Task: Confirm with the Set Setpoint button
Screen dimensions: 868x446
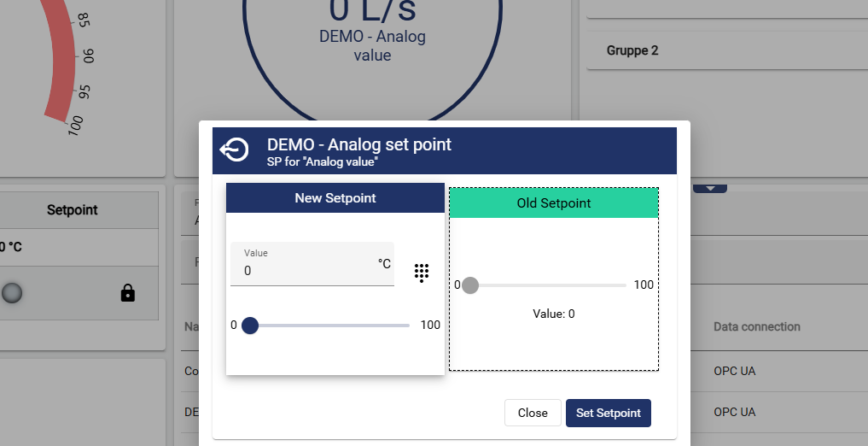Action: click(x=608, y=413)
